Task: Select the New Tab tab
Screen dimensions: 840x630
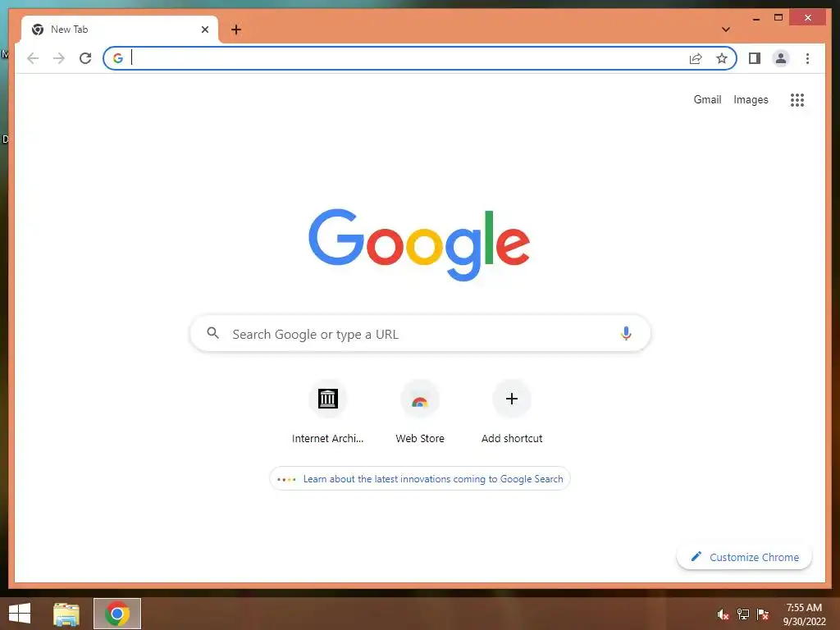Action: (x=120, y=30)
